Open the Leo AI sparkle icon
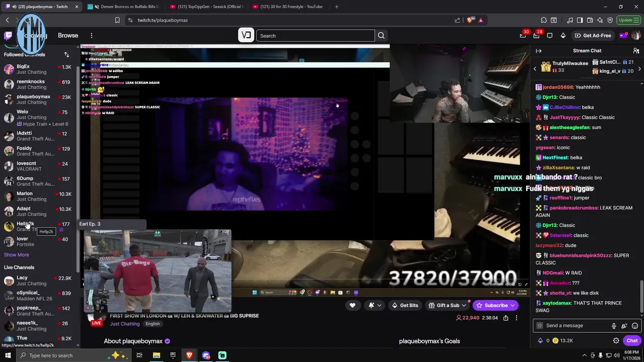 (600, 20)
